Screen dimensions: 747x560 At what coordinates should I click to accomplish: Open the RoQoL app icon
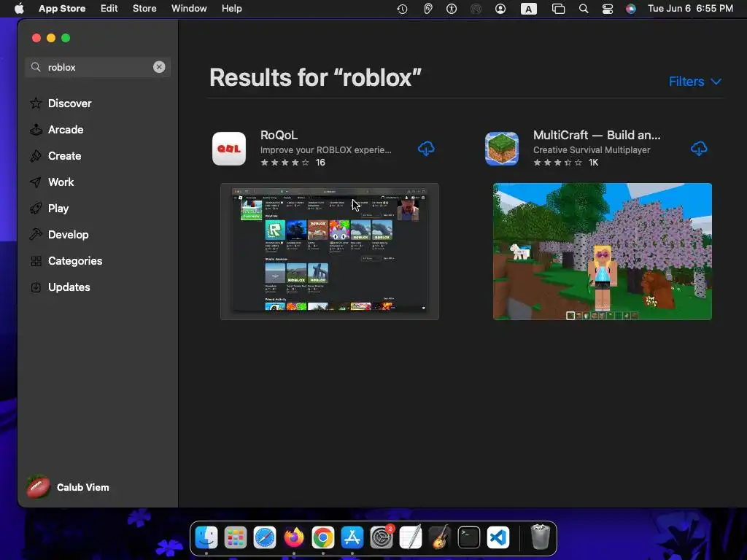[x=229, y=149]
